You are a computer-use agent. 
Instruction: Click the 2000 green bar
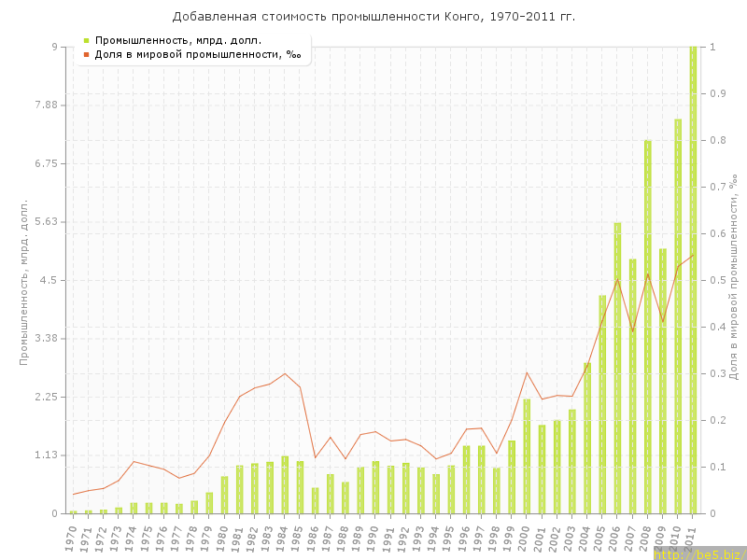527,455
